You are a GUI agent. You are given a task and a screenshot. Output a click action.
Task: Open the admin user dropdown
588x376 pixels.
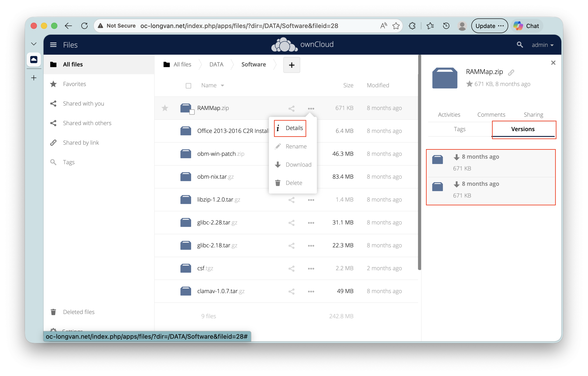coord(542,45)
